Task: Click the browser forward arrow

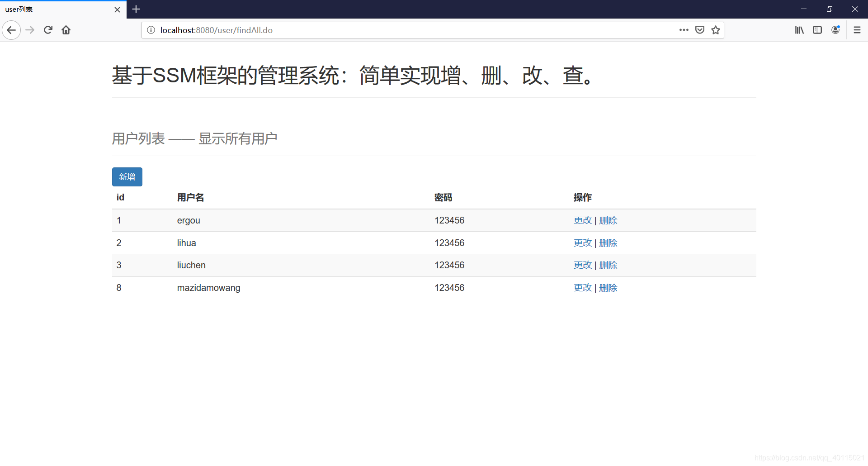Action: pyautogui.click(x=30, y=30)
